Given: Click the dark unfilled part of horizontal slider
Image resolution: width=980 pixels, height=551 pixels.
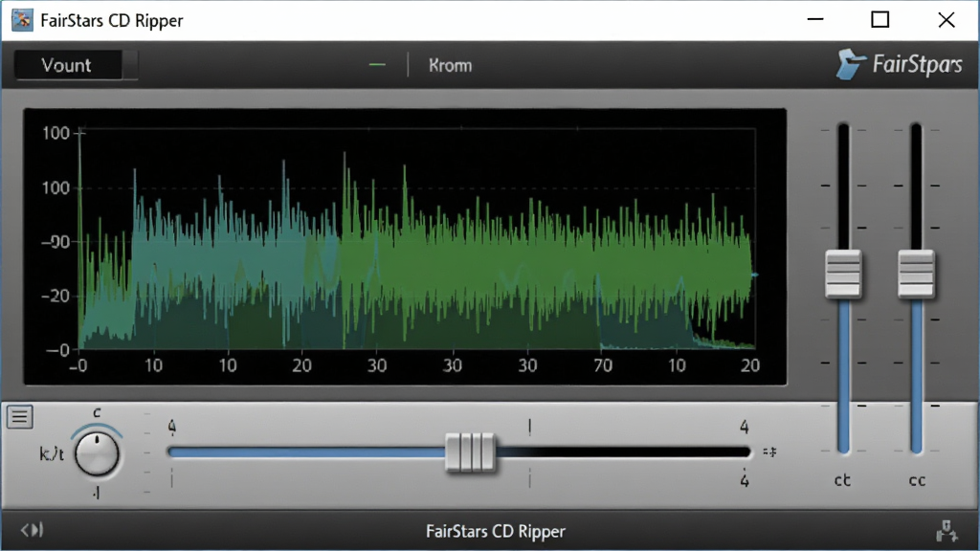Looking at the screenshot, I should pyautogui.click(x=623, y=452).
